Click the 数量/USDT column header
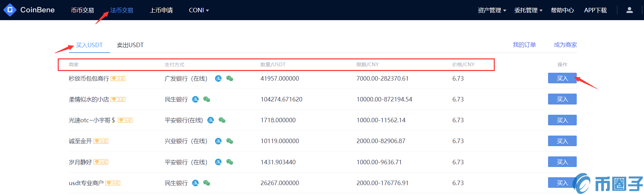 click(273, 65)
